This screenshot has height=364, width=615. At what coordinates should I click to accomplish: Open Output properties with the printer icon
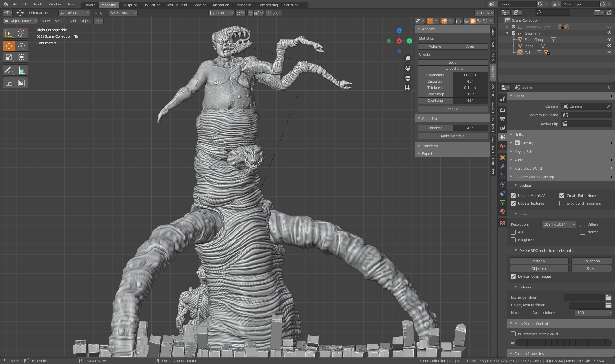[502, 119]
